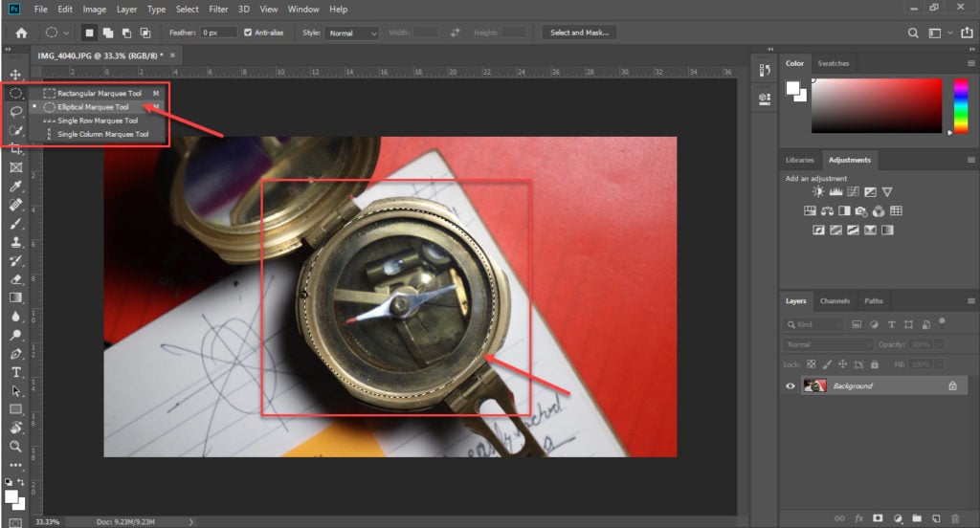Select the Move tool
The width and height of the screenshot is (980, 528).
point(15,75)
